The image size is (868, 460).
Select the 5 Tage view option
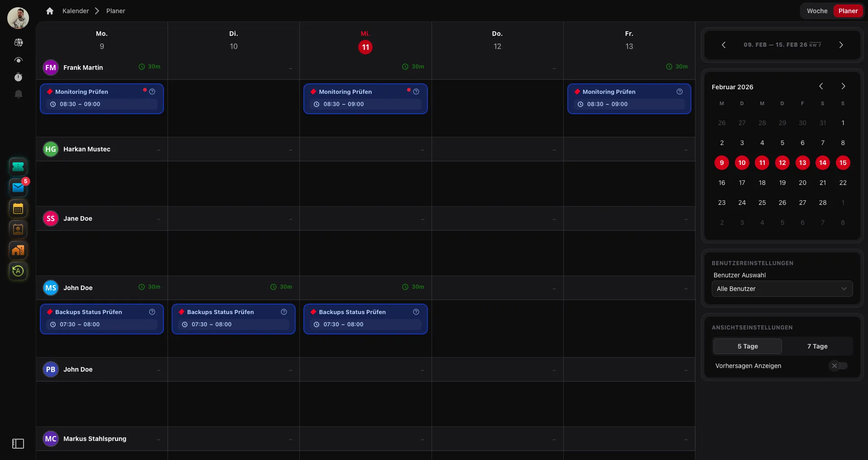[x=747, y=346]
